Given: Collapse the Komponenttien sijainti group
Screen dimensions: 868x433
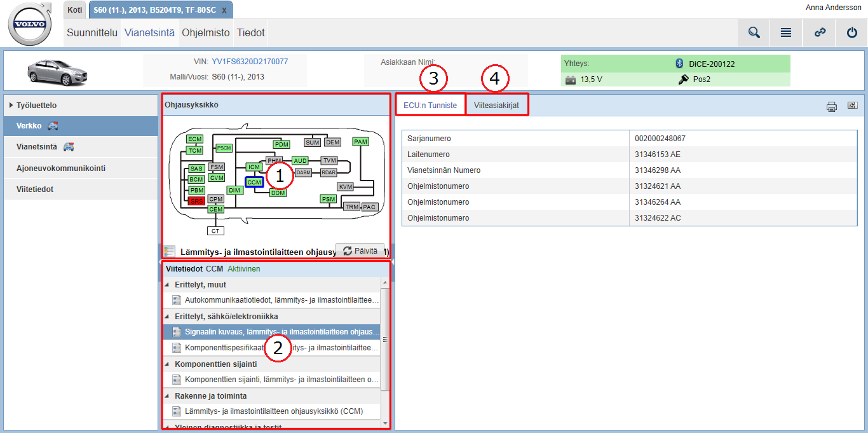Looking at the screenshot, I should (168, 364).
